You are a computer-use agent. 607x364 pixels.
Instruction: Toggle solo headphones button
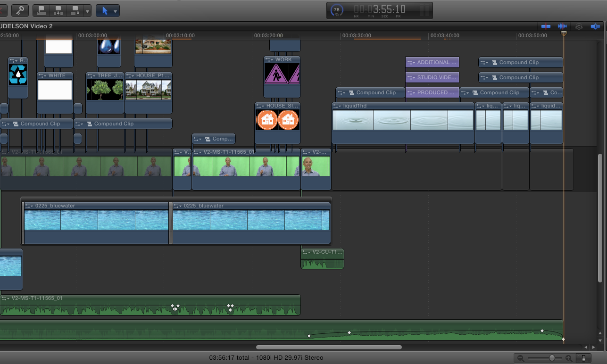coord(579,26)
